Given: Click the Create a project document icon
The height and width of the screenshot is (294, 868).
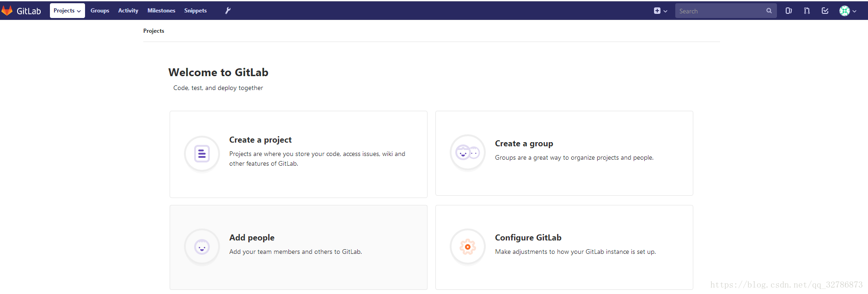Looking at the screenshot, I should point(202,154).
